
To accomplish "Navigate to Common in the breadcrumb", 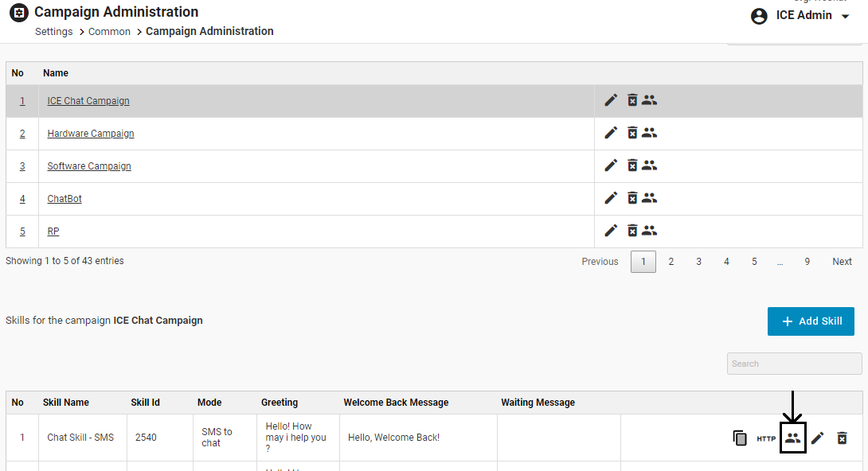I will (109, 32).
